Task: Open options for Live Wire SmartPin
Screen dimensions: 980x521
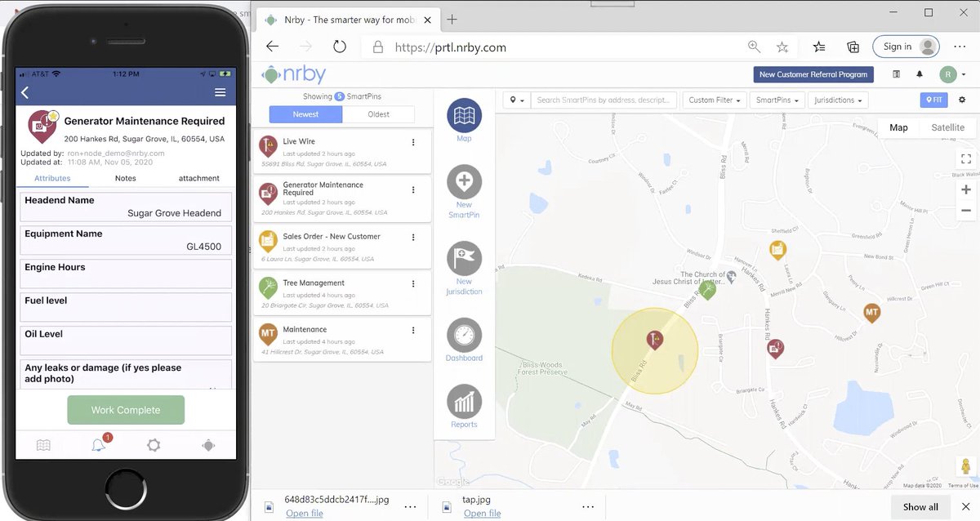Action: tap(413, 142)
